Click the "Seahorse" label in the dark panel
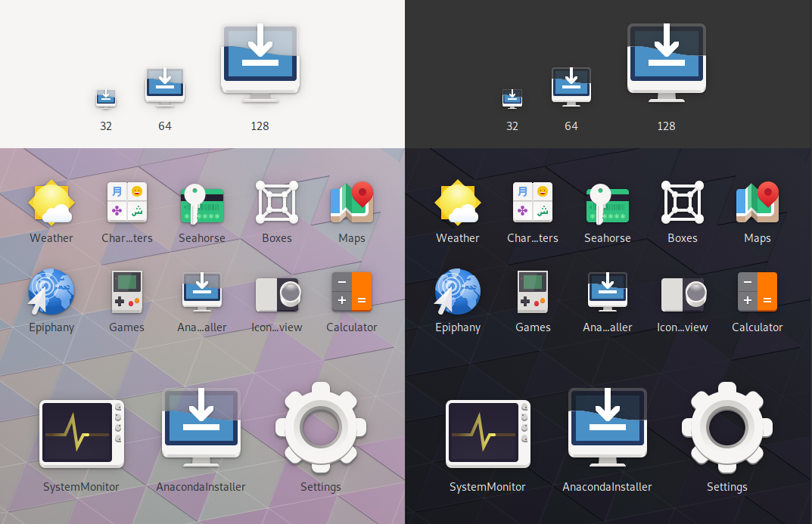 [x=608, y=238]
